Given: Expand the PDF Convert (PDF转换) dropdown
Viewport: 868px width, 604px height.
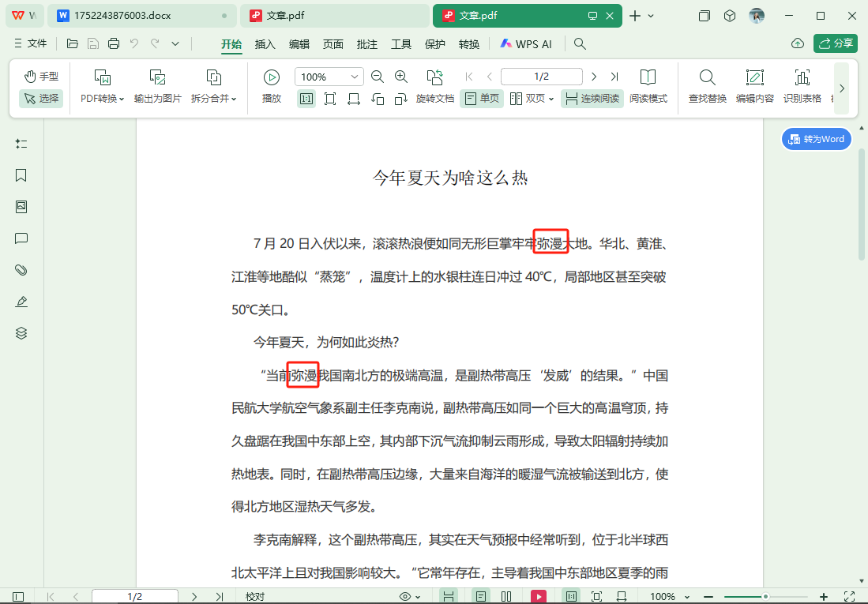Looking at the screenshot, I should point(103,99).
